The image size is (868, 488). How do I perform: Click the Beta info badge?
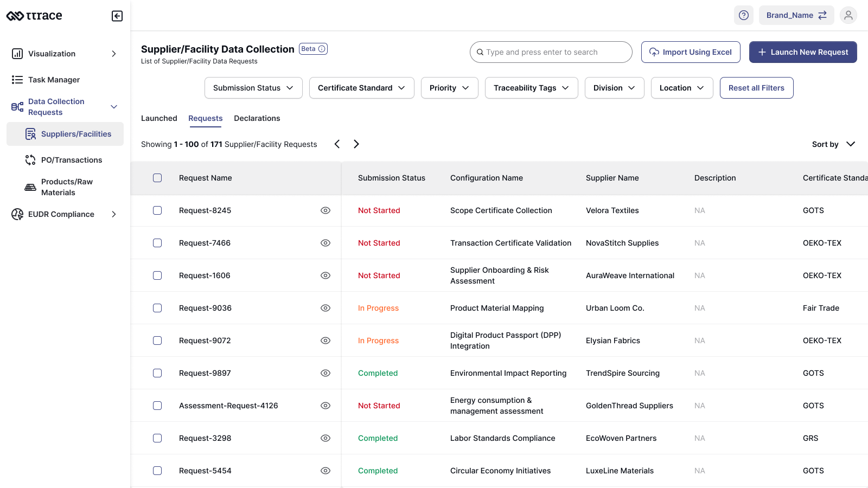click(313, 49)
